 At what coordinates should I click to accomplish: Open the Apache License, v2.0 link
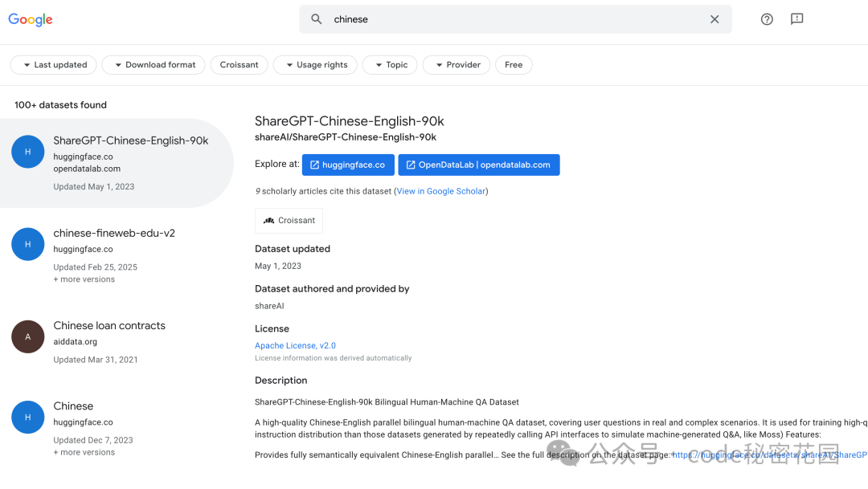pyautogui.click(x=295, y=346)
